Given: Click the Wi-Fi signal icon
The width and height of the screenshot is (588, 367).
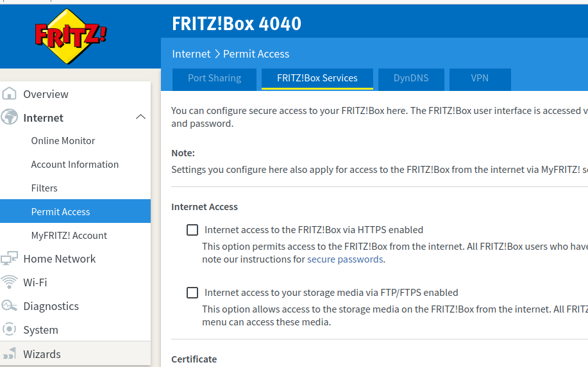Looking at the screenshot, I should pos(10,282).
